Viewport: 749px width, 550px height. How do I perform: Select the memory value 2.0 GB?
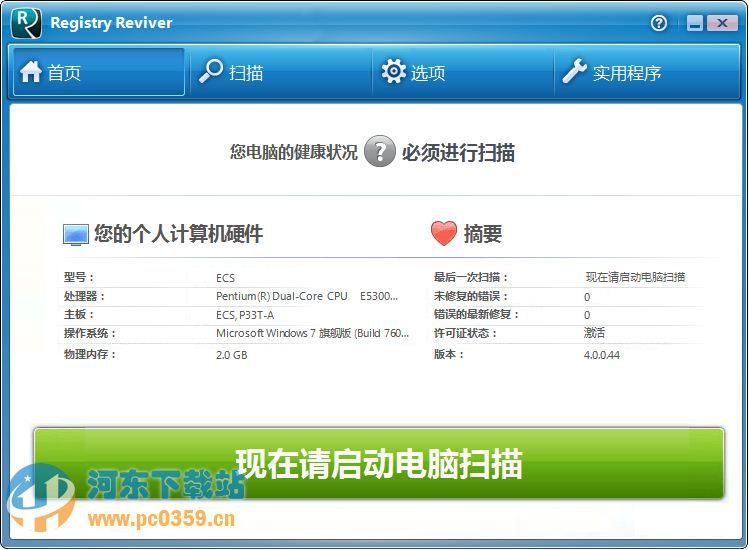[232, 355]
